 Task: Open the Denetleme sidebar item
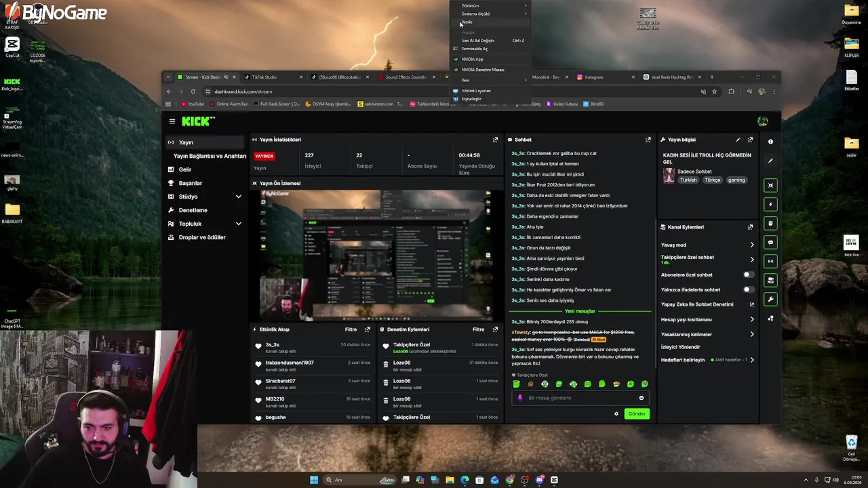[x=206, y=210]
